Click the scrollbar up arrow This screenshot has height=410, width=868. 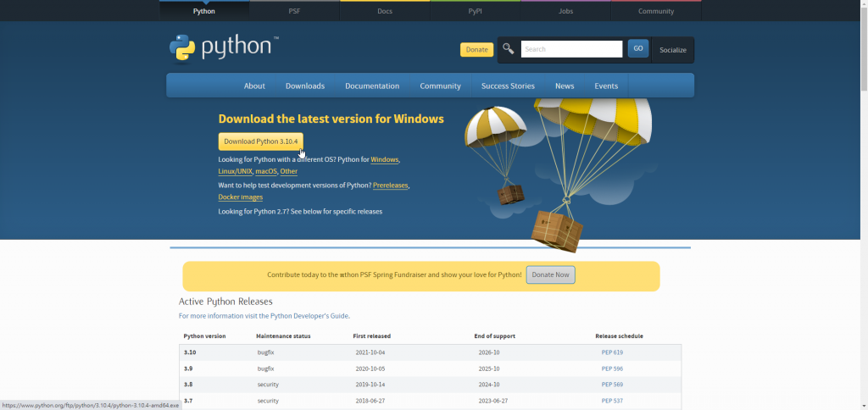[x=863, y=4]
